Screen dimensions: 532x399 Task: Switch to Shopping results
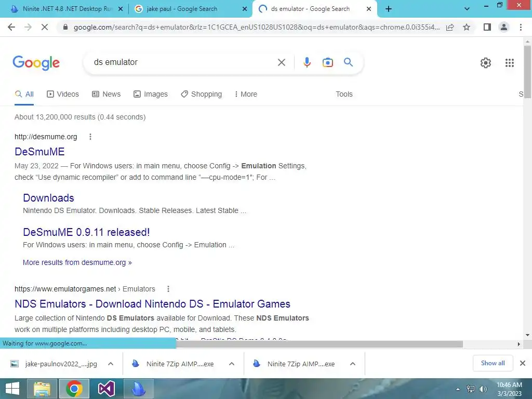pos(201,95)
